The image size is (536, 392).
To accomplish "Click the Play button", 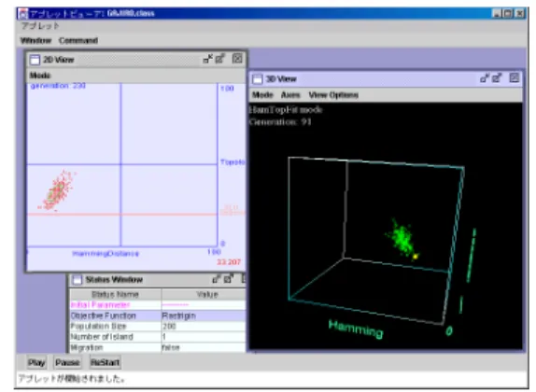I will 36,363.
